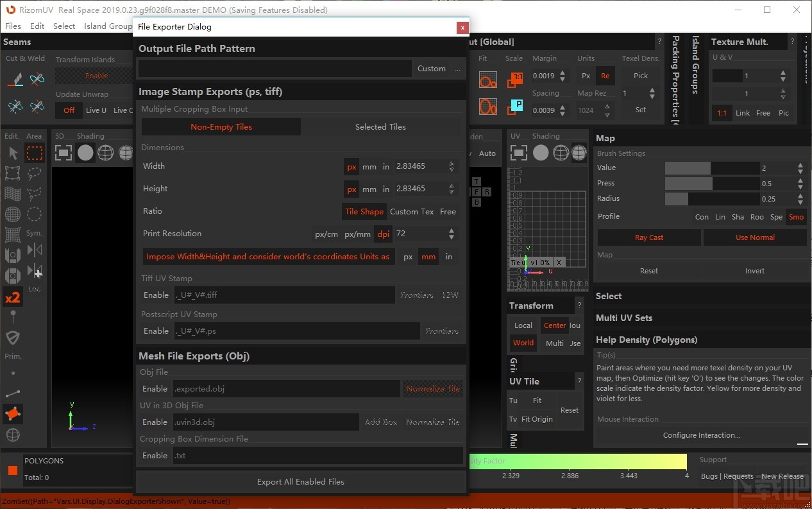The width and height of the screenshot is (812, 509).
Task: Click Export All Enabled Files button
Action: pos(301,482)
